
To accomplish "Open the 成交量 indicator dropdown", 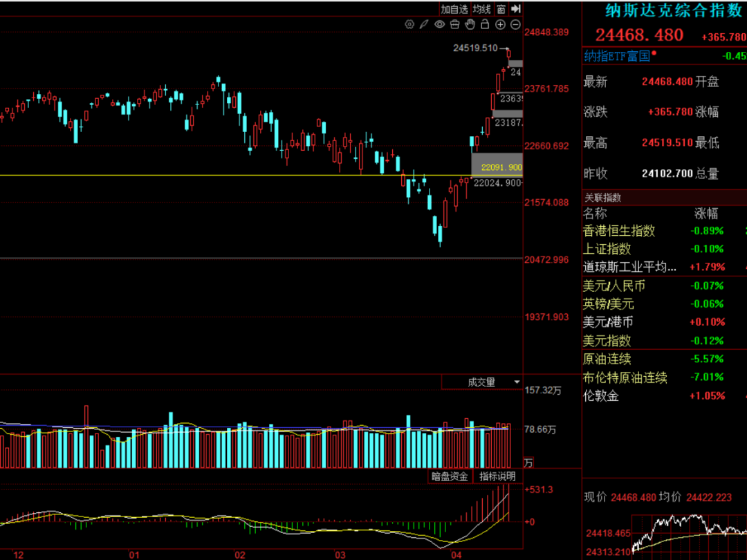I will (x=482, y=382).
